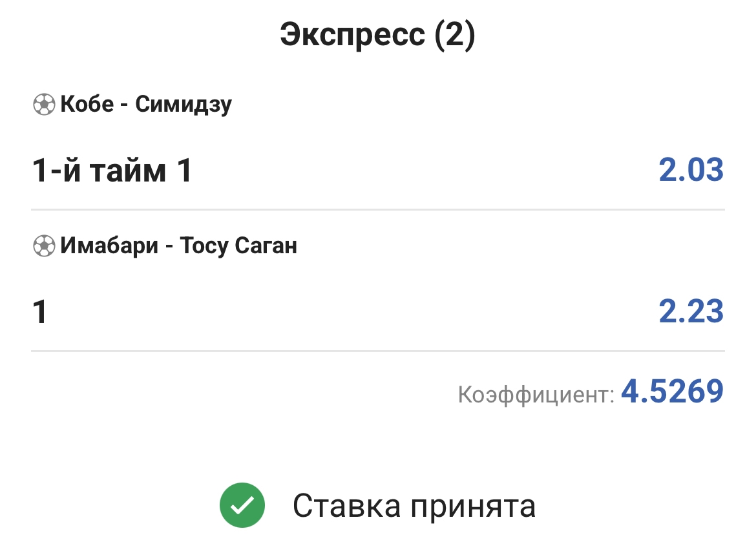The height and width of the screenshot is (553, 756).
Task: Click the Коэффициент label
Action: 536,394
